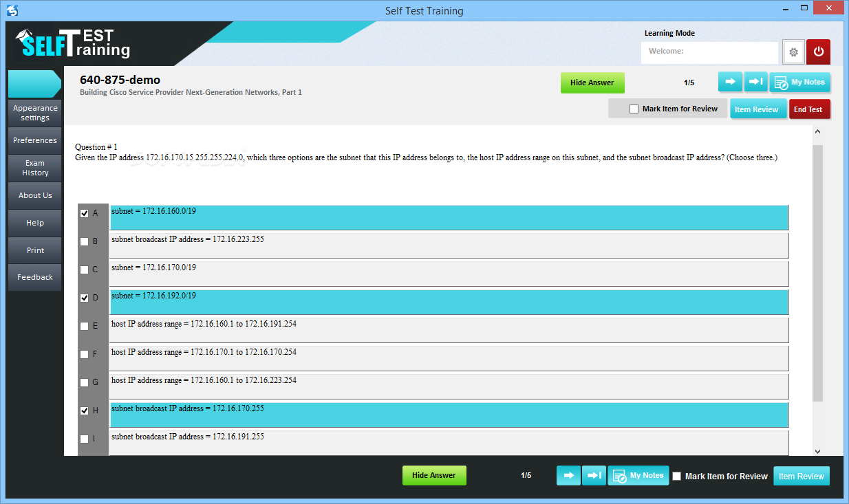Image resolution: width=849 pixels, height=504 pixels.
Task: Click the Self Test Training logo
Action: tap(73, 43)
